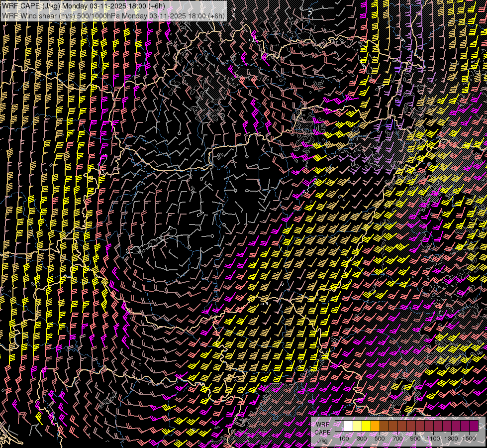The width and height of the screenshot is (487, 448).
Task: Pick the bright yellow legend swatch
Action: point(367,426)
